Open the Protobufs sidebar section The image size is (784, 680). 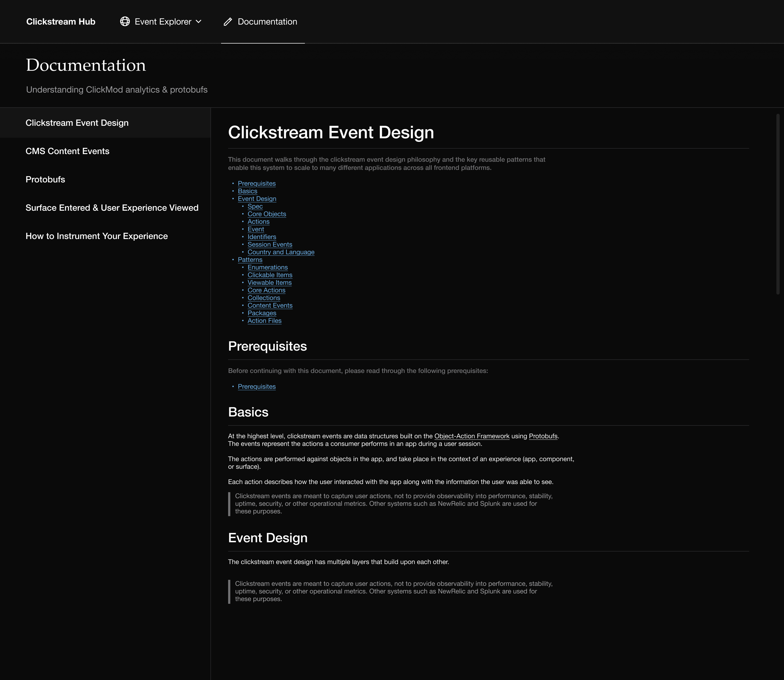click(x=45, y=179)
